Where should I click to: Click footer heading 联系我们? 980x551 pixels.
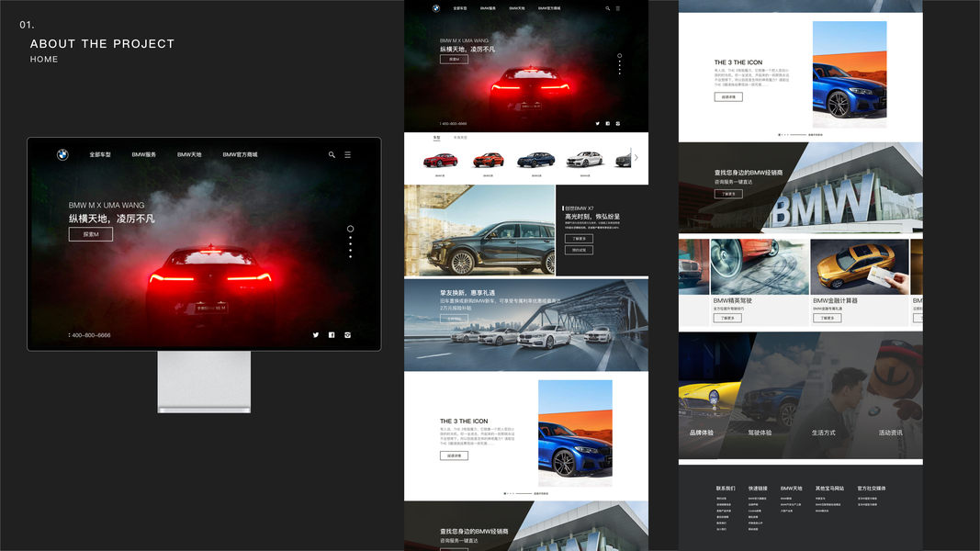point(726,489)
